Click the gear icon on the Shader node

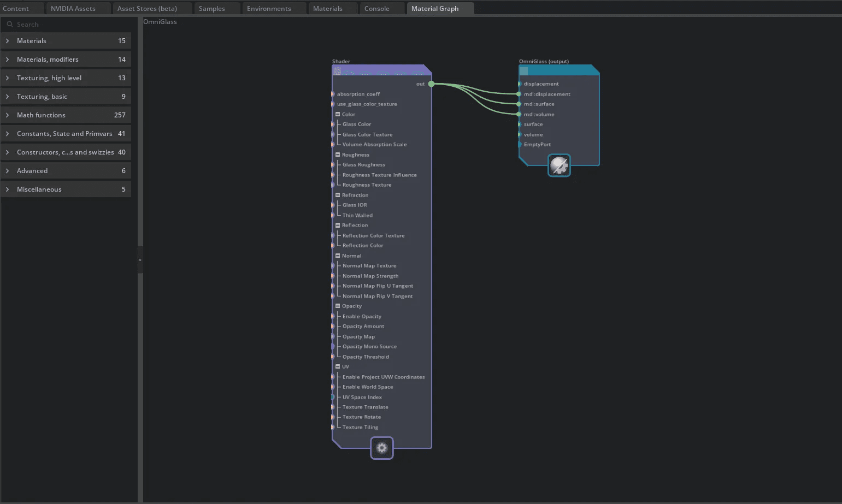[x=381, y=448]
